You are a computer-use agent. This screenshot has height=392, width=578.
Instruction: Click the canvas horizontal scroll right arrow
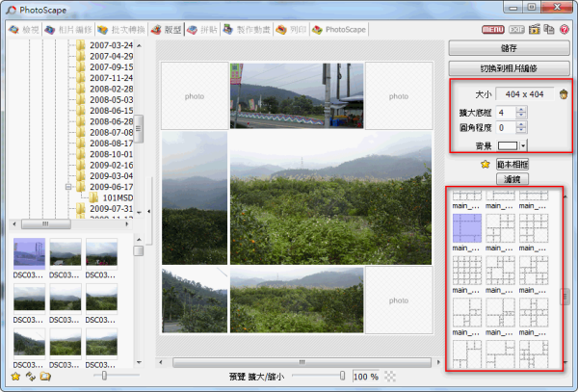pyautogui.click(x=438, y=362)
